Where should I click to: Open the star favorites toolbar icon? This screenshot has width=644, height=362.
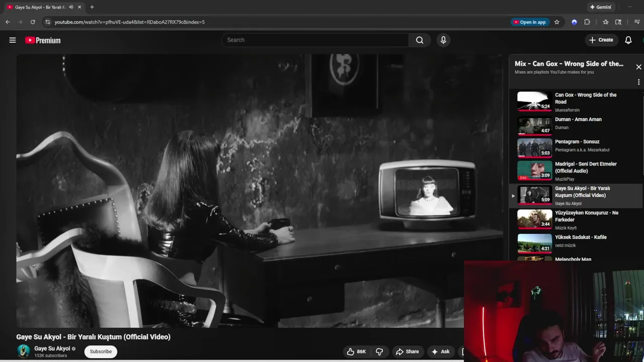pyautogui.click(x=605, y=22)
